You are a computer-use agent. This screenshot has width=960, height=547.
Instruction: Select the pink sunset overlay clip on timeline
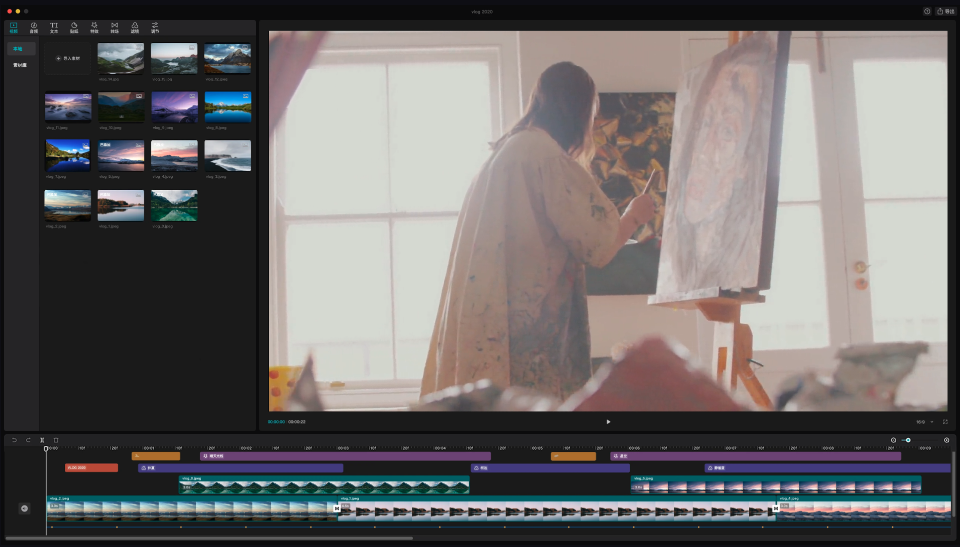tap(776, 485)
